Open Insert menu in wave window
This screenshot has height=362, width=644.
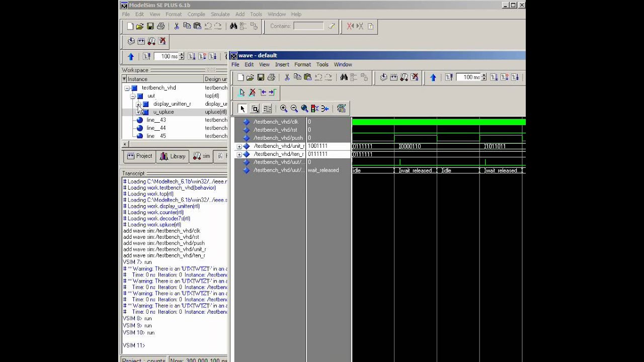pos(282,64)
